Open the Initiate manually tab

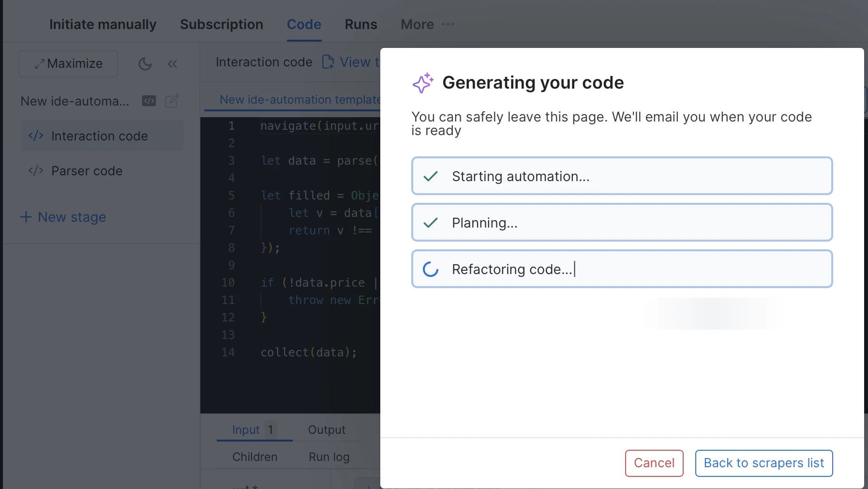(x=103, y=24)
